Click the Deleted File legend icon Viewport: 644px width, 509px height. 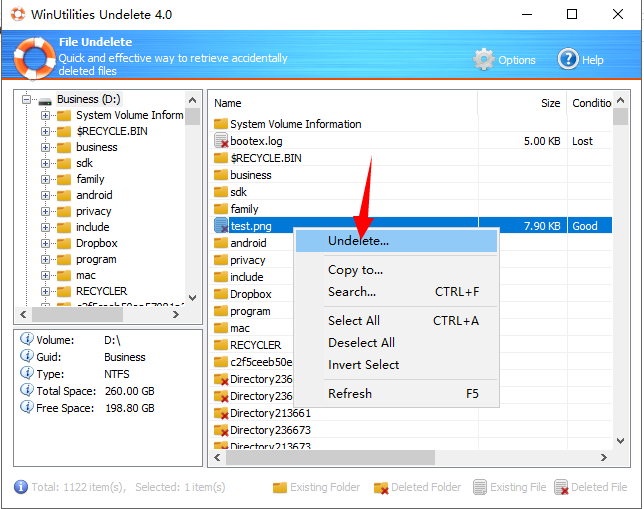pos(561,487)
